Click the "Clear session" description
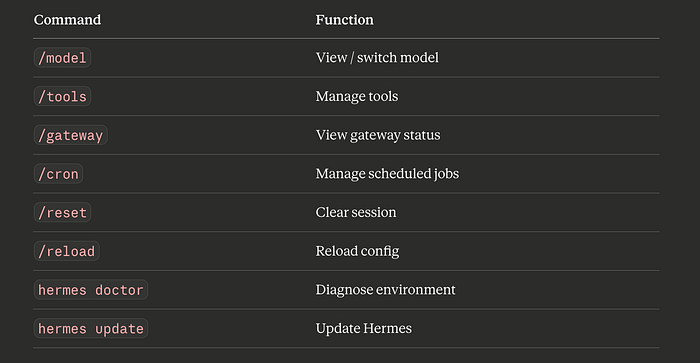 pos(356,212)
